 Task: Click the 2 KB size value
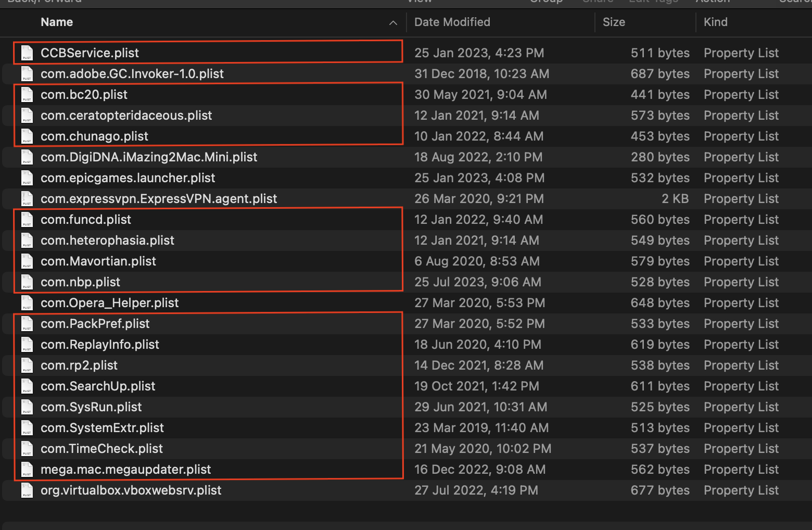pos(675,198)
